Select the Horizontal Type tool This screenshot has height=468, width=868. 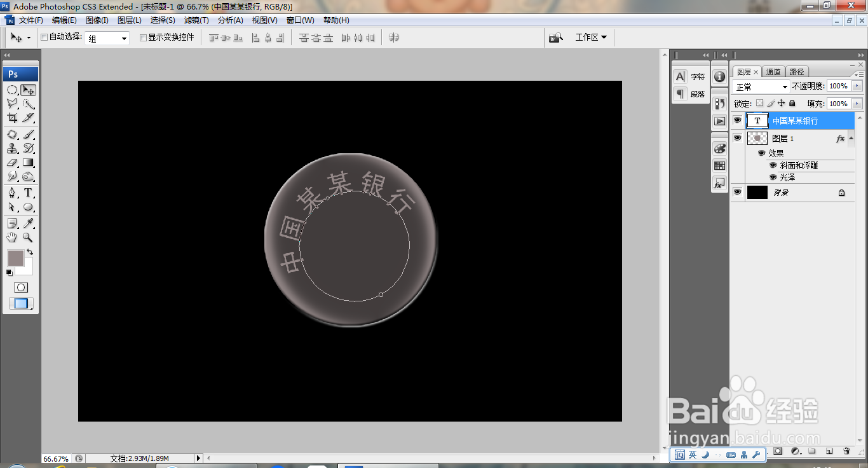[x=29, y=193]
